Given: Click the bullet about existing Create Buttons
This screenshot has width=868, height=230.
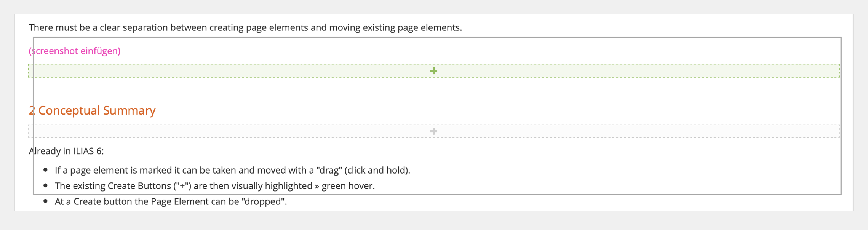Looking at the screenshot, I should (215, 186).
